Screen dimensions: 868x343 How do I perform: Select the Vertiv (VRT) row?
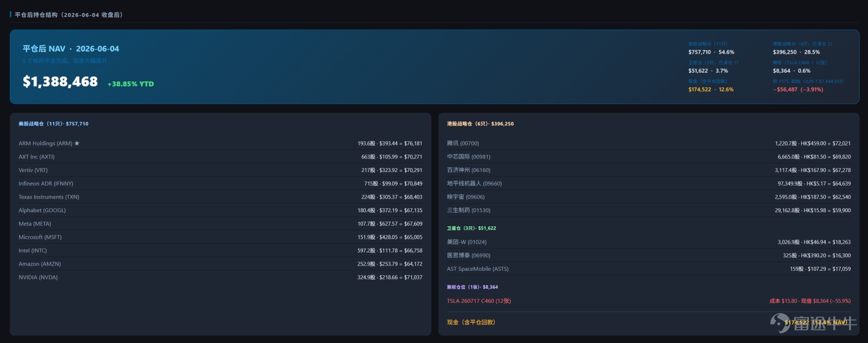220,170
